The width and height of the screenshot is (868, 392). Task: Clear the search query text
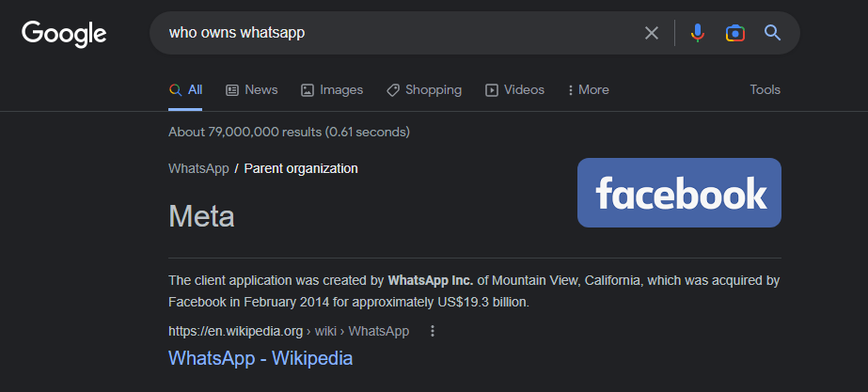coord(652,34)
